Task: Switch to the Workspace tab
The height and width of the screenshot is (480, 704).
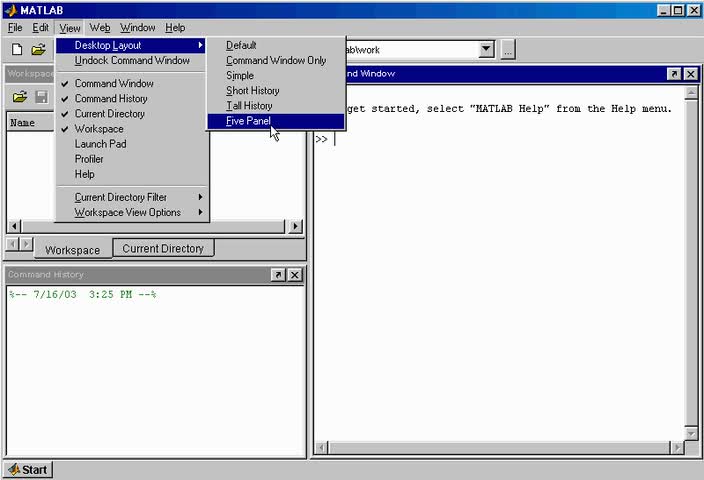Action: pos(73,250)
